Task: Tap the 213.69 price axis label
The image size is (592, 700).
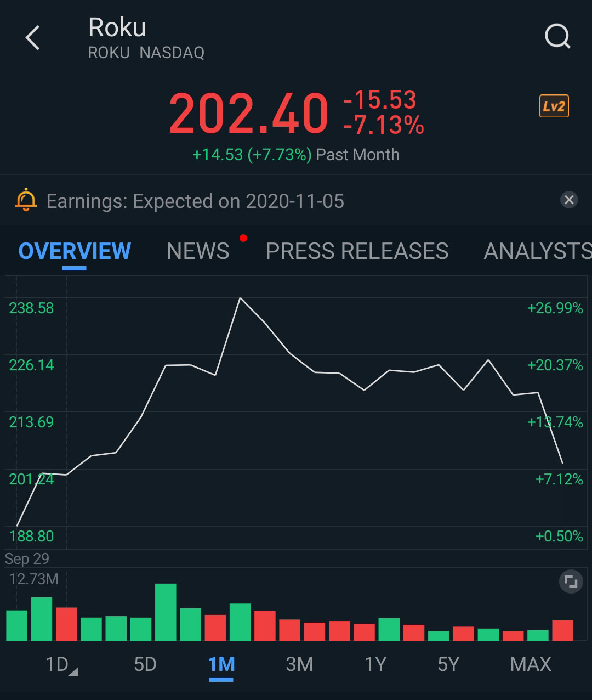Action: click(x=31, y=422)
